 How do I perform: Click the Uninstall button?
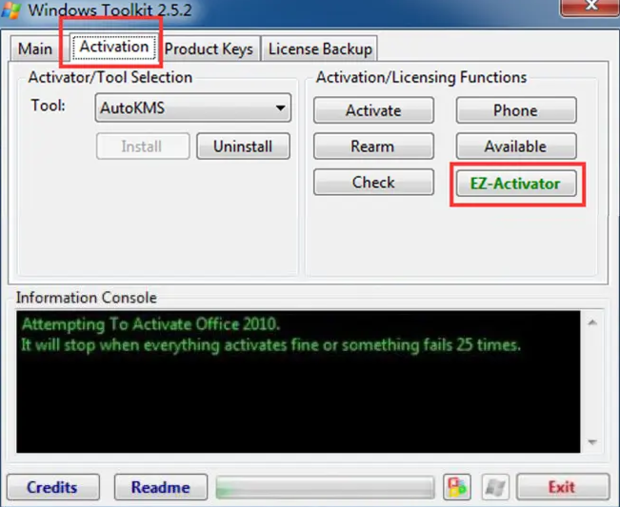(x=243, y=146)
